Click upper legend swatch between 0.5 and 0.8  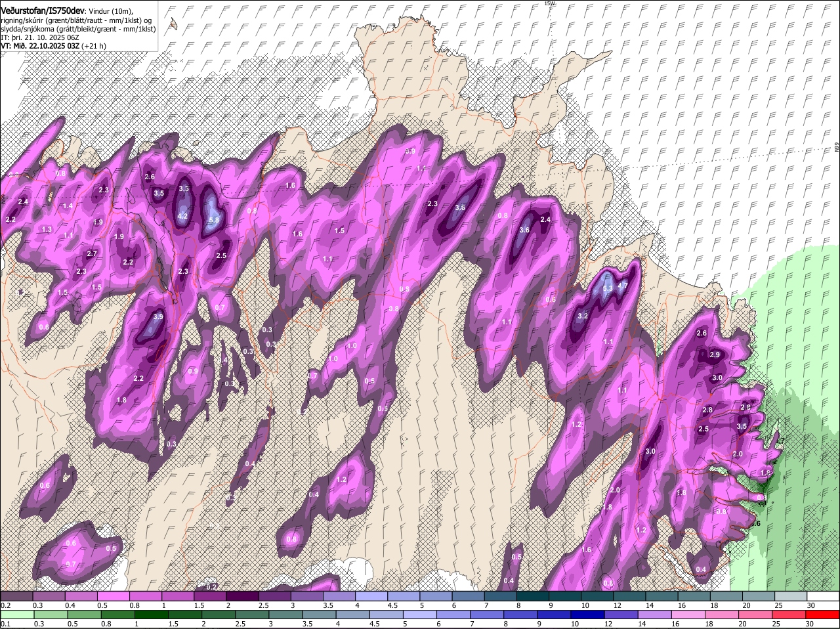tap(113, 596)
